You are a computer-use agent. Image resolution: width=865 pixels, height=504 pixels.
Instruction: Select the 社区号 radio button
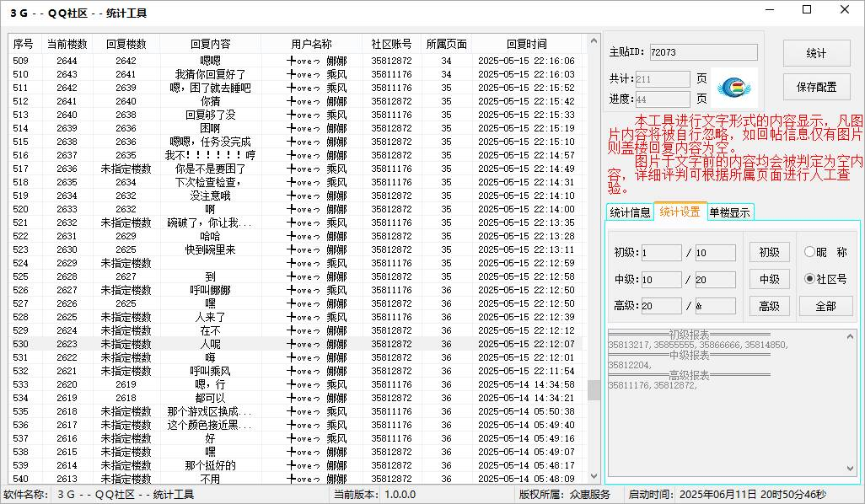tap(825, 279)
